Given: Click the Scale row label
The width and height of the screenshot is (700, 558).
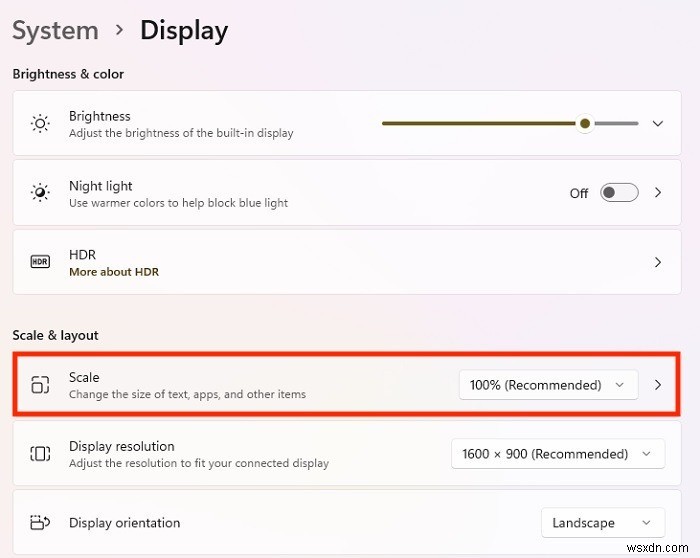Looking at the screenshot, I should (x=84, y=377).
